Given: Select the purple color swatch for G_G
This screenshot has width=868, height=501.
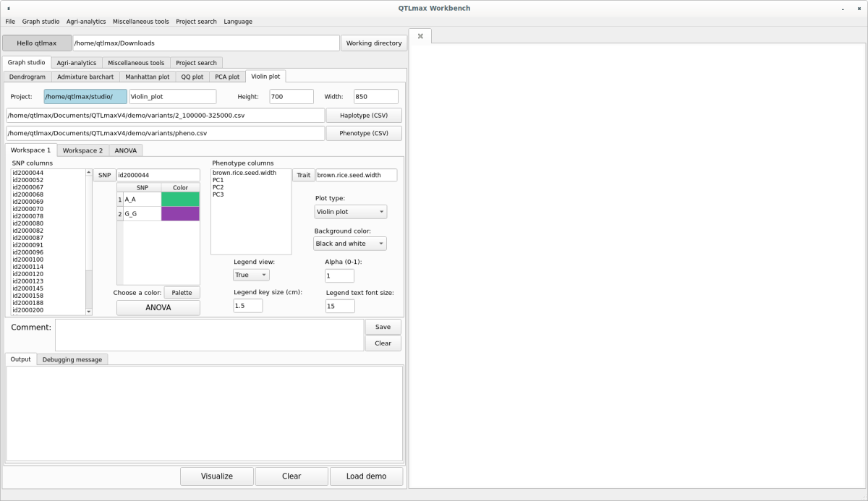Looking at the screenshot, I should (180, 214).
